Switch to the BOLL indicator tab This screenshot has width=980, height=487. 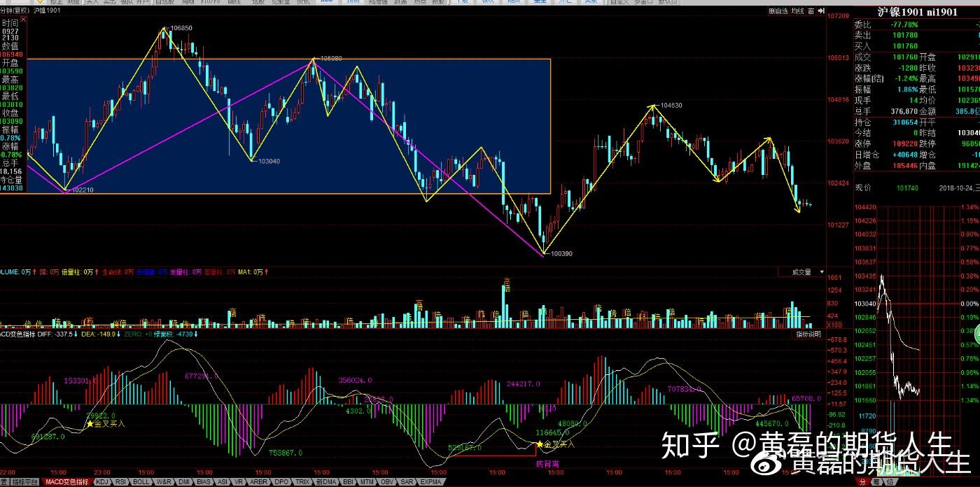(x=141, y=482)
